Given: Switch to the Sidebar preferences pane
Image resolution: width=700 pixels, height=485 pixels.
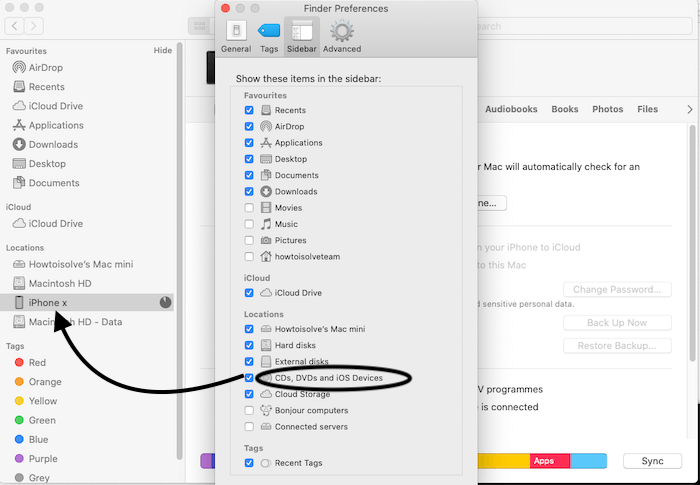Looking at the screenshot, I should tap(302, 37).
